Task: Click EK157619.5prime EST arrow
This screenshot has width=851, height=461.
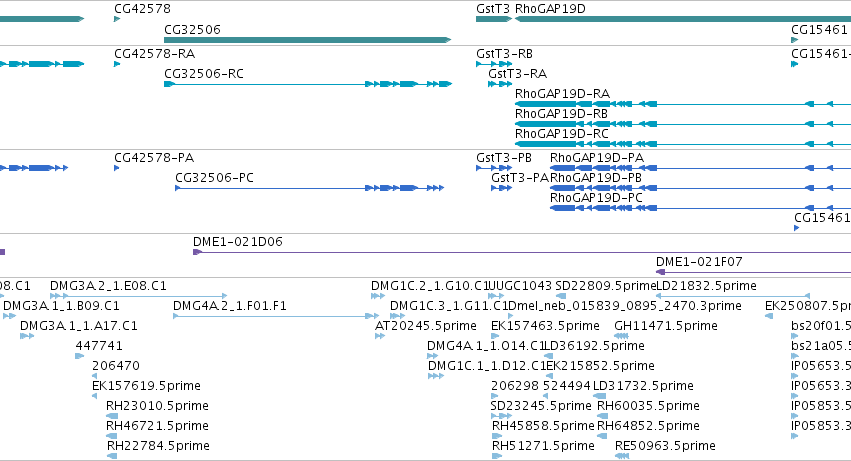Action: 94,396
